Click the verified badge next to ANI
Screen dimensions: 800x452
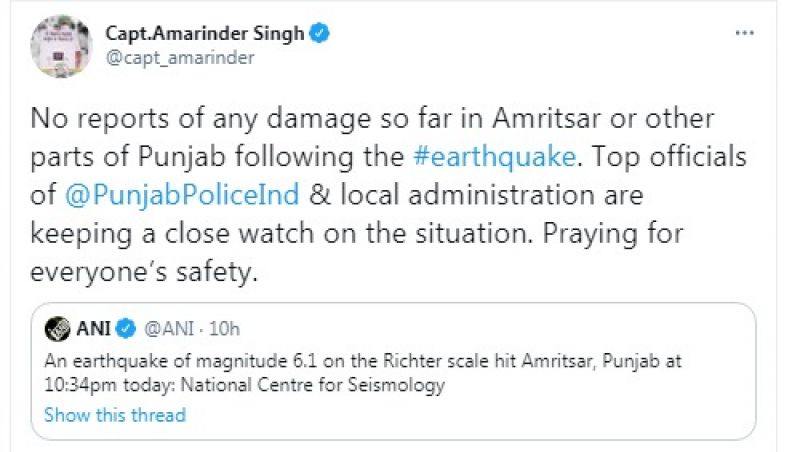(x=128, y=327)
